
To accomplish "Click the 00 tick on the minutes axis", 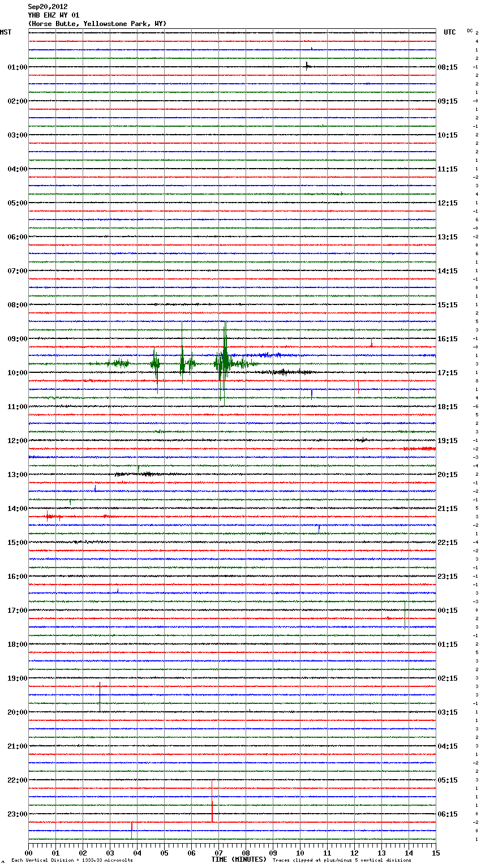I will click(x=28, y=853).
